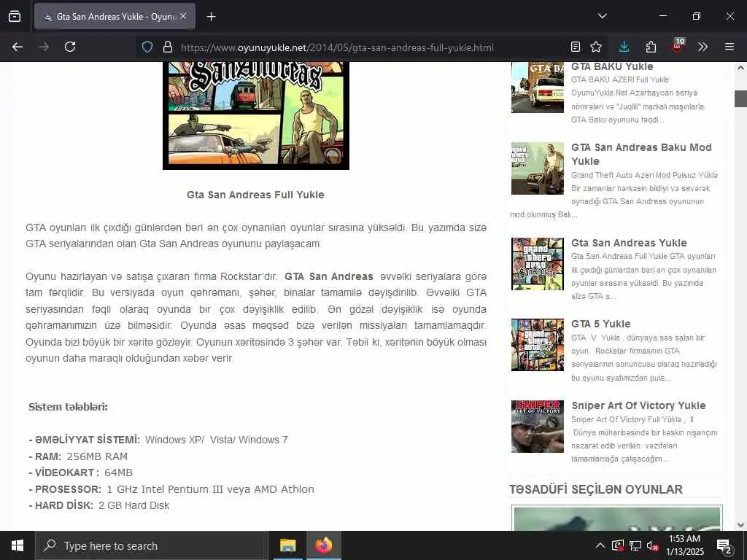Click the vertical scrollbar thumb
This screenshot has height=560, width=747.
pos(740,98)
